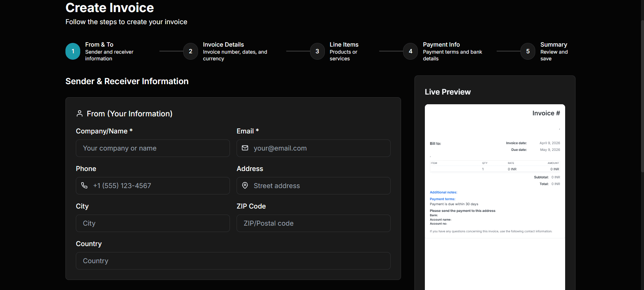Select step 5 circle for Summary
Screen dimensions: 644x290
point(528,51)
